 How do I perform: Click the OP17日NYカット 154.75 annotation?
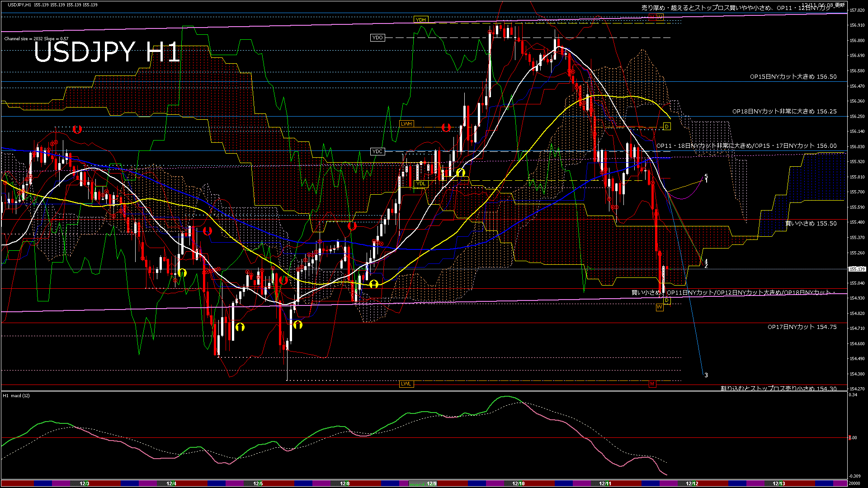802,327
